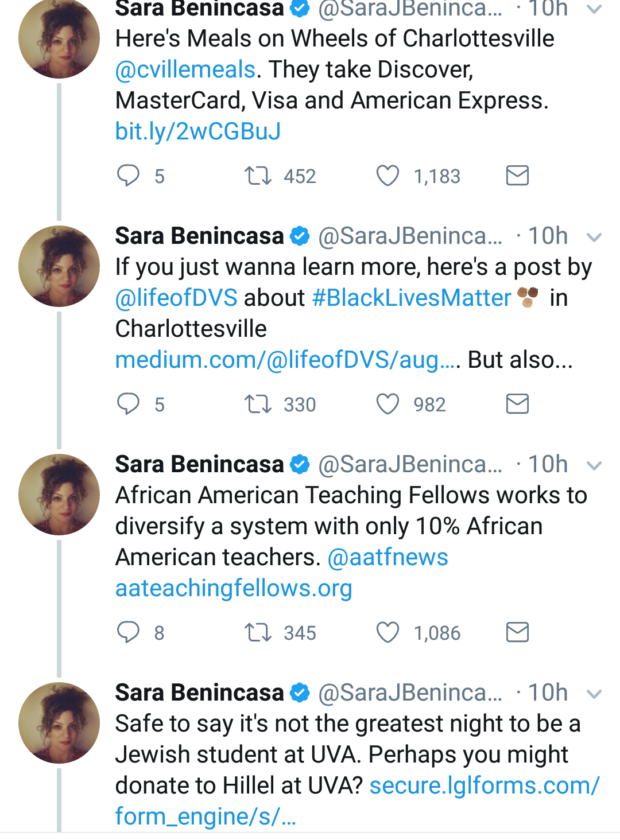Retweet the Meals on Wheels tweet

tap(258, 176)
